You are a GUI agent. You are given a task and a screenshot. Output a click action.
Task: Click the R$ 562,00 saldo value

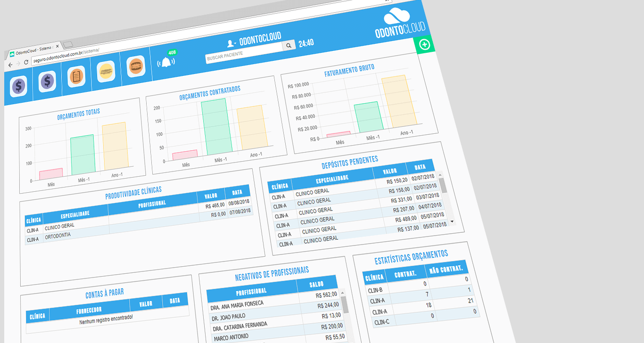pyautogui.click(x=327, y=295)
